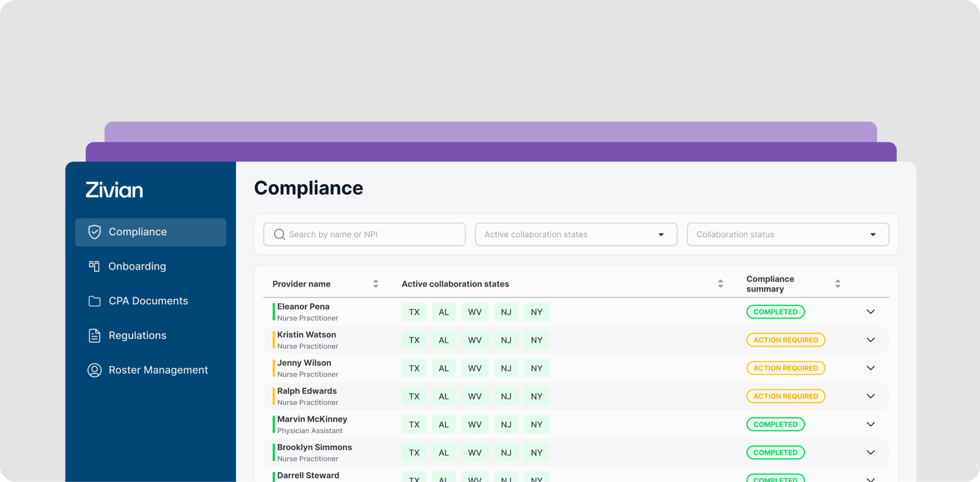Image resolution: width=980 pixels, height=482 pixels.
Task: Click Ralph Edwards' ACTION REQUIRED badge
Action: pyautogui.click(x=786, y=396)
